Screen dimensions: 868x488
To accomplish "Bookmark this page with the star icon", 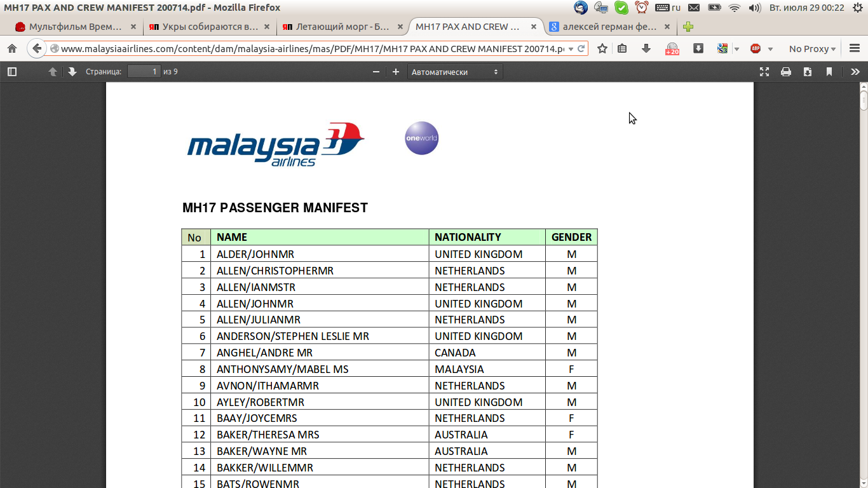I will (602, 49).
